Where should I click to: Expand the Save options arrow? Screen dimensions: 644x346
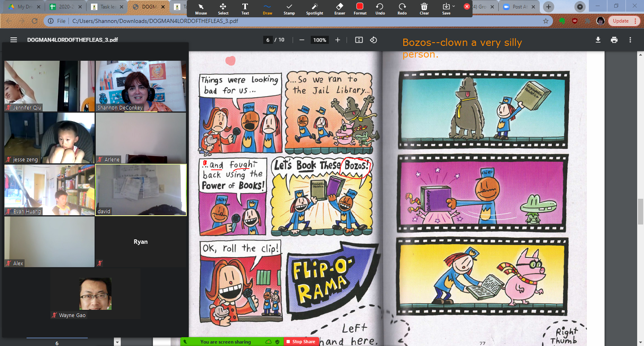454,6
